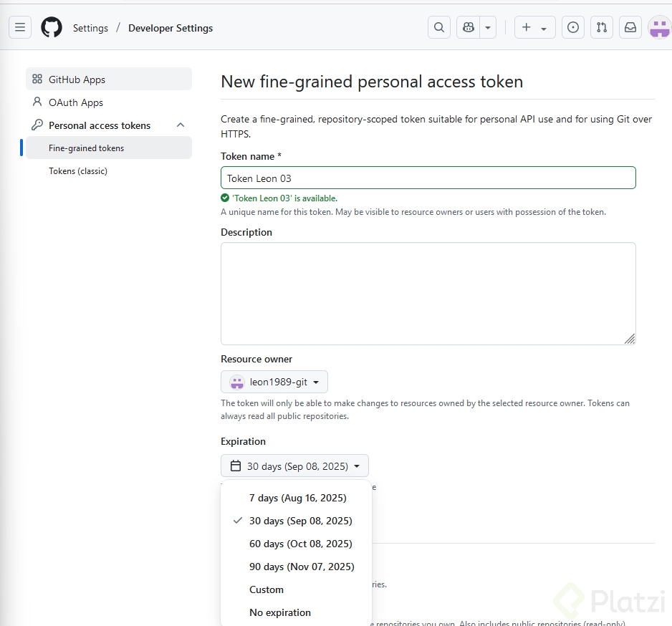The width and height of the screenshot is (672, 626).
Task: Click the Token name input field
Action: tap(428, 178)
